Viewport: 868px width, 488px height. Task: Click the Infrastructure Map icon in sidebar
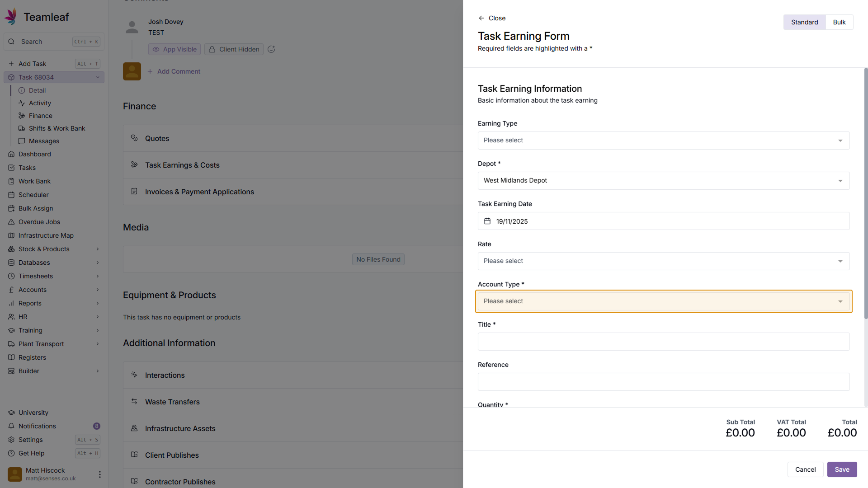click(12, 235)
